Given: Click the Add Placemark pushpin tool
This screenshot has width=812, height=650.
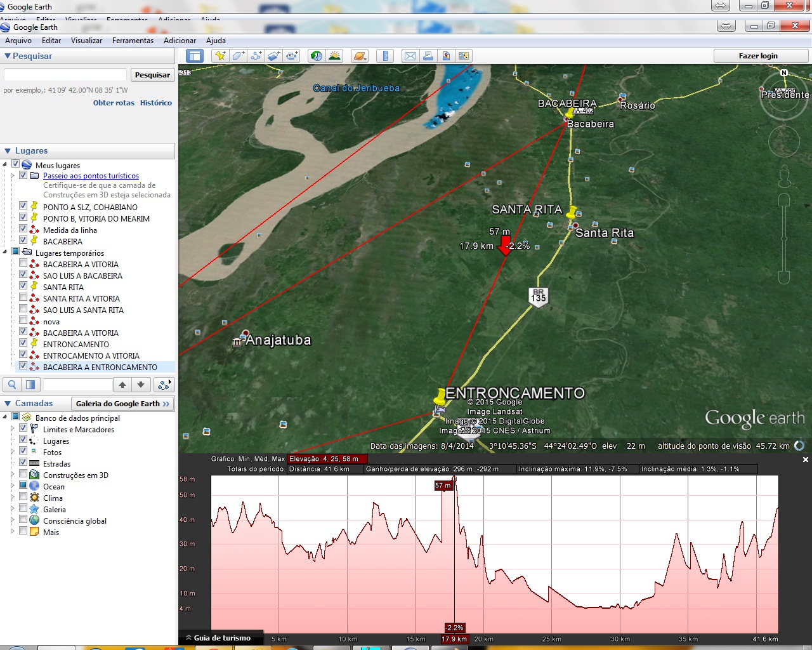Looking at the screenshot, I should (x=220, y=56).
